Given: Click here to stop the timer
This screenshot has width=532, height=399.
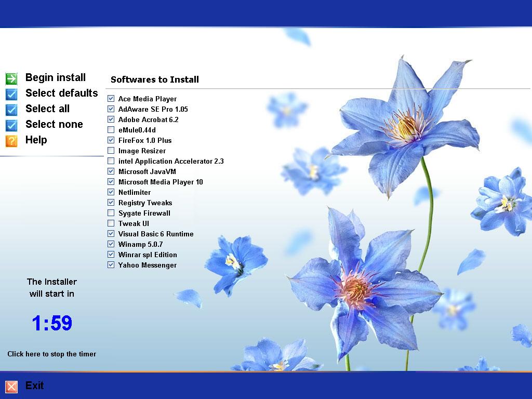Looking at the screenshot, I should coord(51,354).
